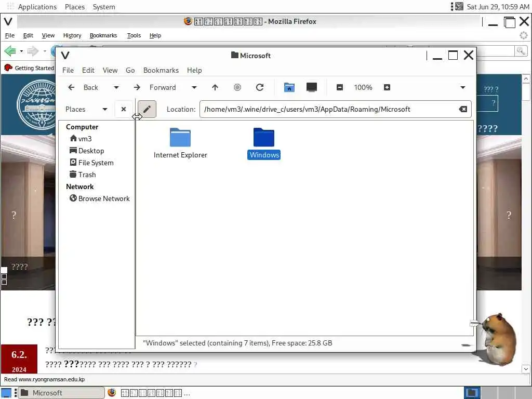532x399 pixels.
Task: Click Firefox green back arrow
Action: [10, 51]
